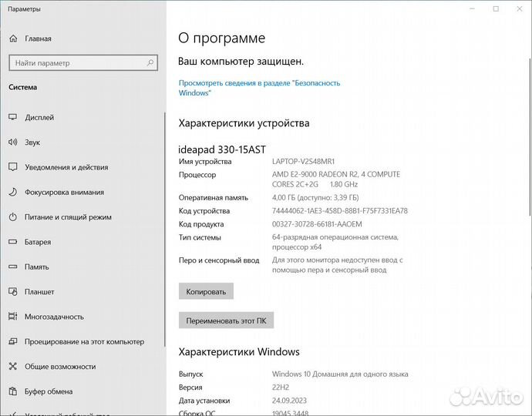Click Переименовать этот ПК button
This screenshot has width=532, height=416.
226,320
